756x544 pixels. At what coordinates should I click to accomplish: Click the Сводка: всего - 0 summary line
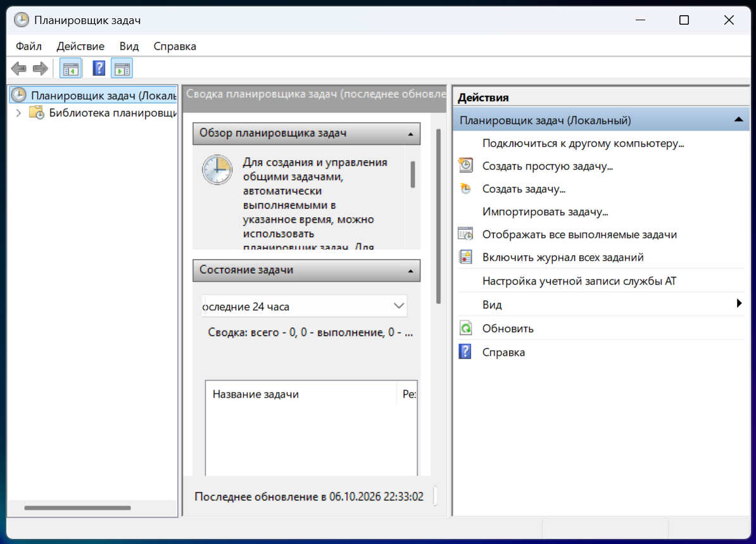point(310,332)
